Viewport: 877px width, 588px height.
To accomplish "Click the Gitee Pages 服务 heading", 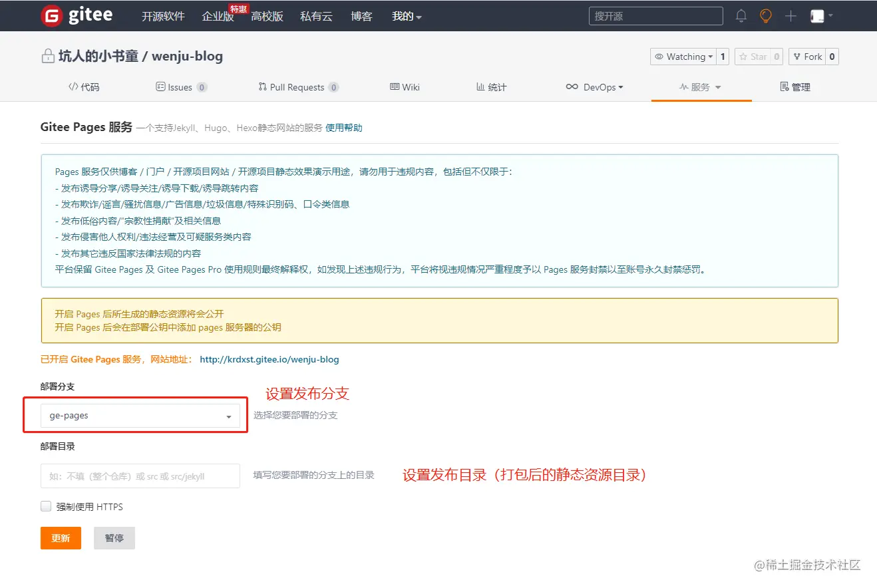I will tap(87, 127).
